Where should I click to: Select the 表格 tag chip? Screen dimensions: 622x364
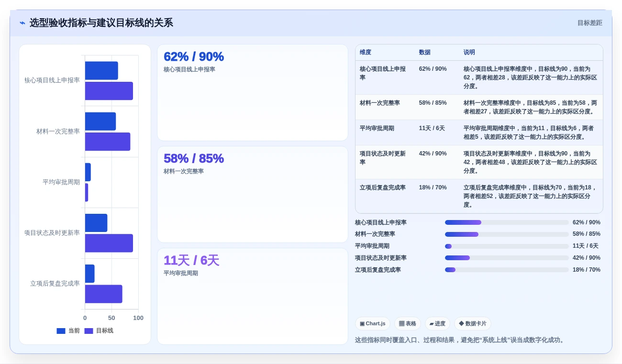tap(408, 324)
